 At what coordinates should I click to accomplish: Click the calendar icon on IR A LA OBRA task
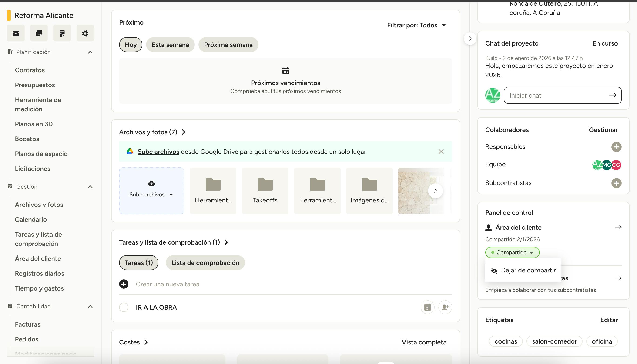[x=427, y=307]
